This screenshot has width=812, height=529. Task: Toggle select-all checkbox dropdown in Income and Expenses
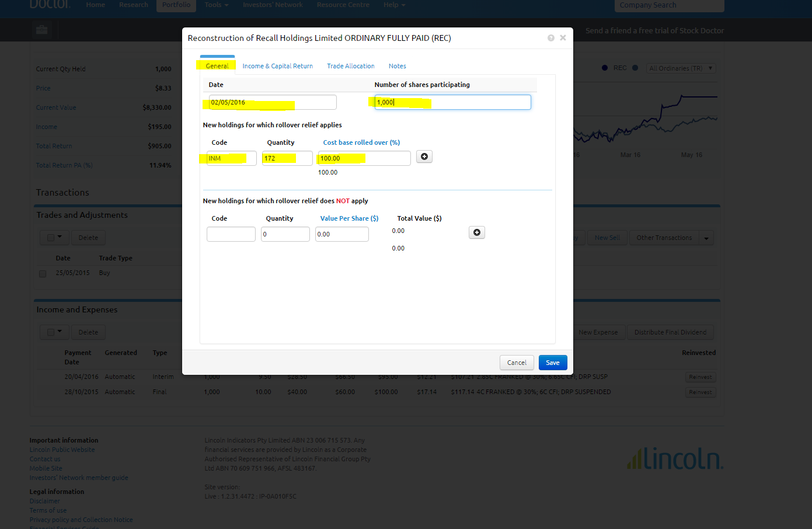[54, 332]
